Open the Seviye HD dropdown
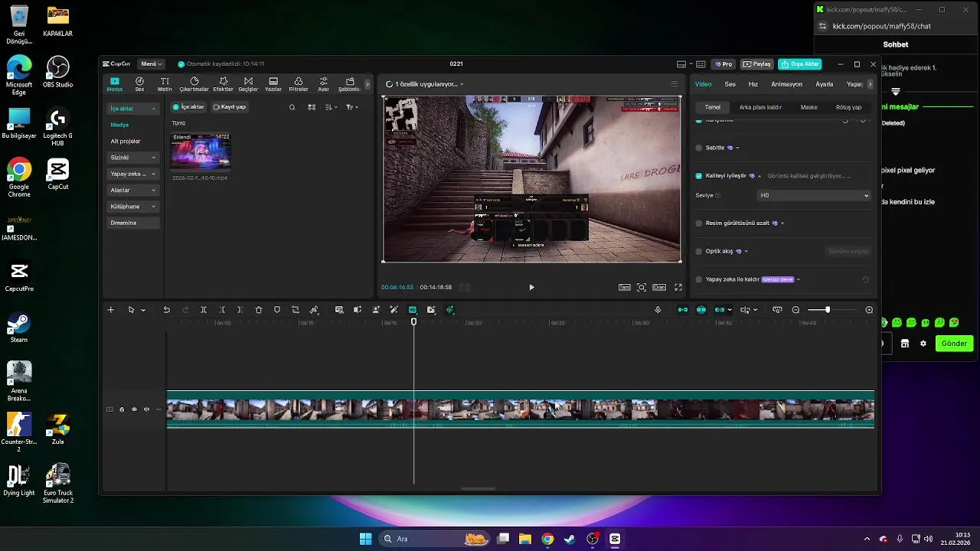Viewport: 980px width, 551px height. pos(814,195)
